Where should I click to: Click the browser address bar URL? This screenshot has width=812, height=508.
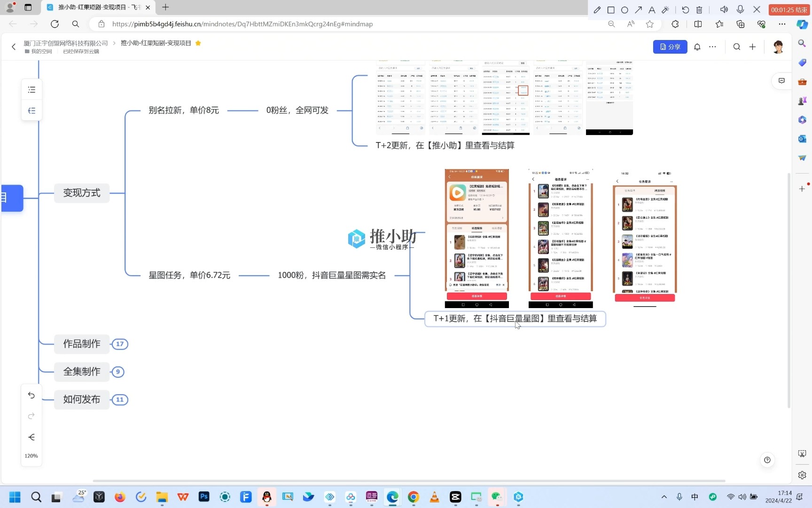(242, 24)
